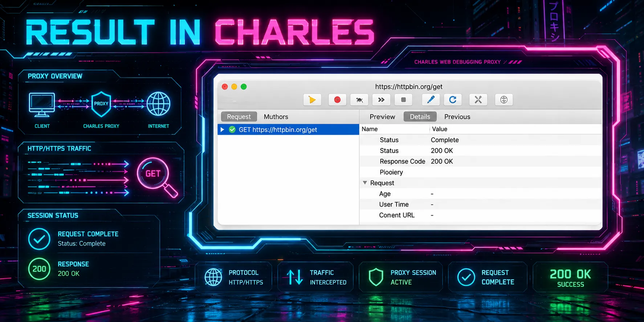
Task: Click the Request Complete checkmark circle in Session Status
Action: [39, 239]
